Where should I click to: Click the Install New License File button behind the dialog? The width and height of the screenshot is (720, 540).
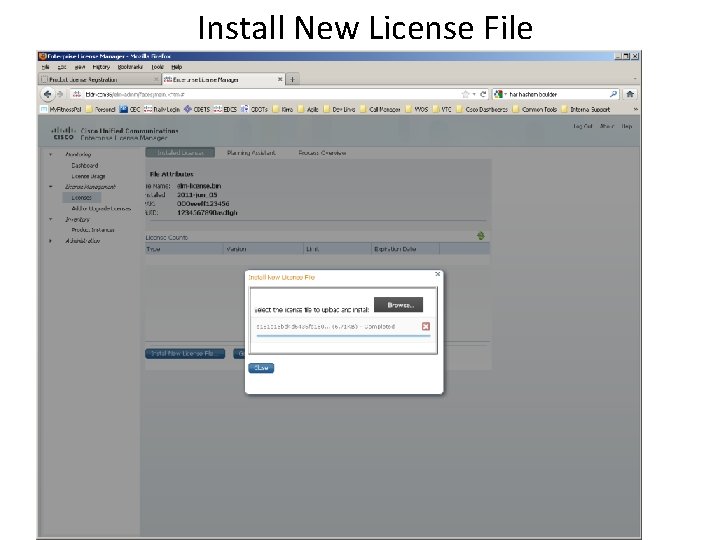click(185, 353)
